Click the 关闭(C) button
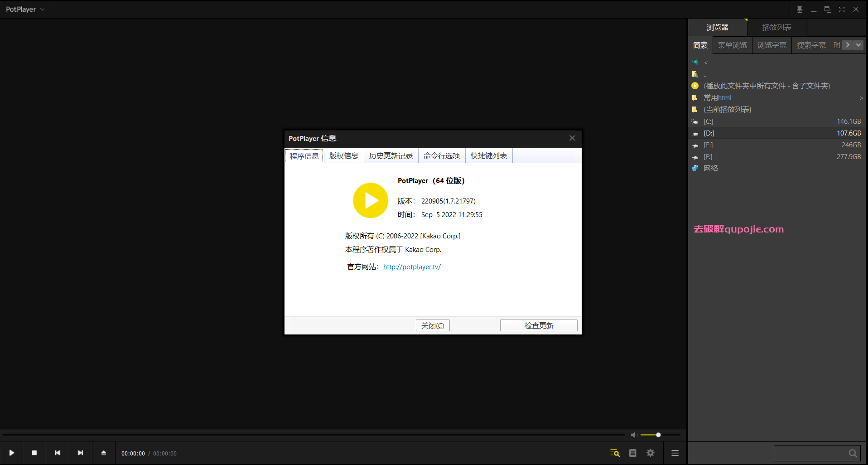This screenshot has height=465, width=868. (x=433, y=325)
